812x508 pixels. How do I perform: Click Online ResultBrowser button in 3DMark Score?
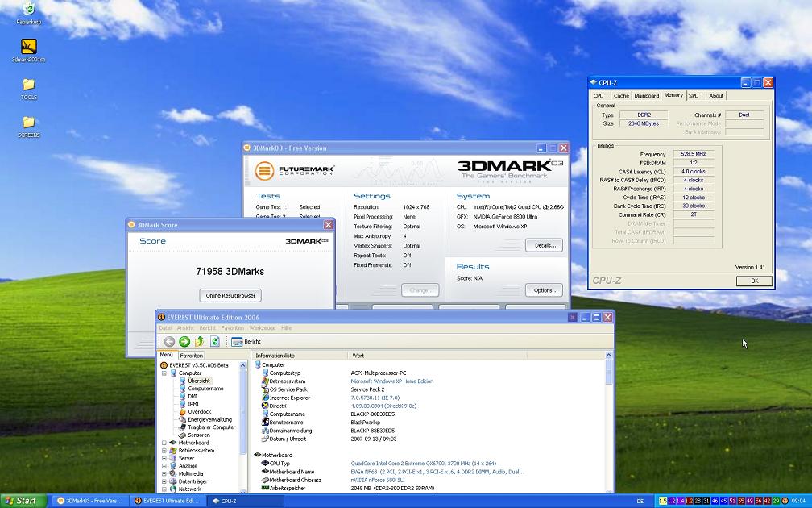click(230, 295)
